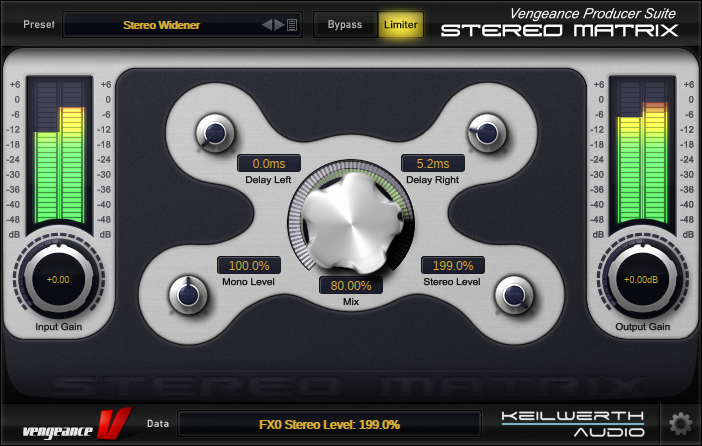
Task: Click the Keilwerth Audio logo
Action: click(572, 423)
